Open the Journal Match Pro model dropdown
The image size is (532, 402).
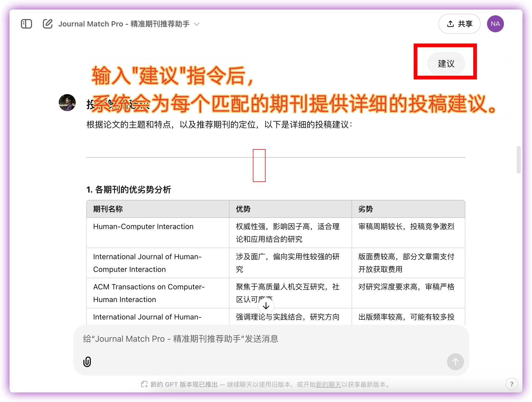tap(129, 24)
